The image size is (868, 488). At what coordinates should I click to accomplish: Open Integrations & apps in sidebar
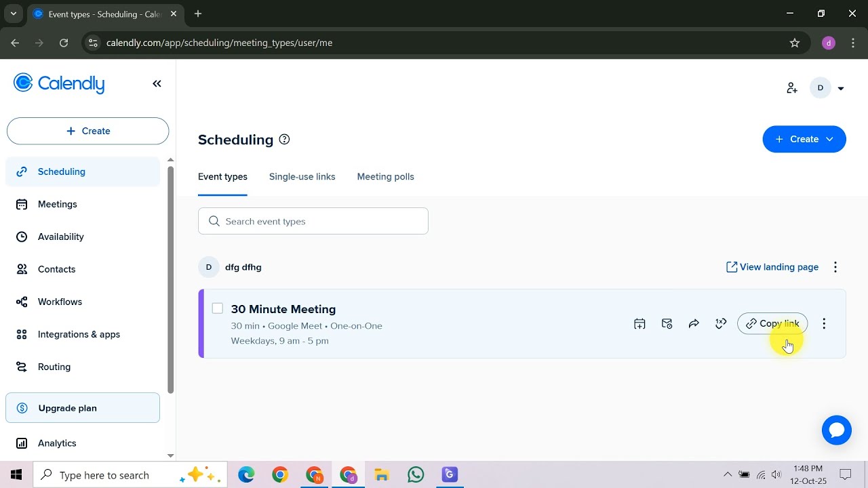click(83, 334)
